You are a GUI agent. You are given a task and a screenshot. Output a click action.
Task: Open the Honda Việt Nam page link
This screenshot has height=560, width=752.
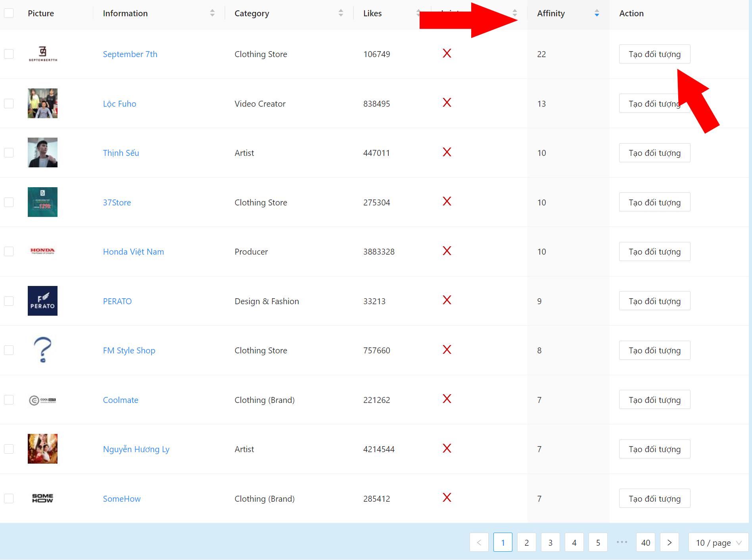pos(133,251)
